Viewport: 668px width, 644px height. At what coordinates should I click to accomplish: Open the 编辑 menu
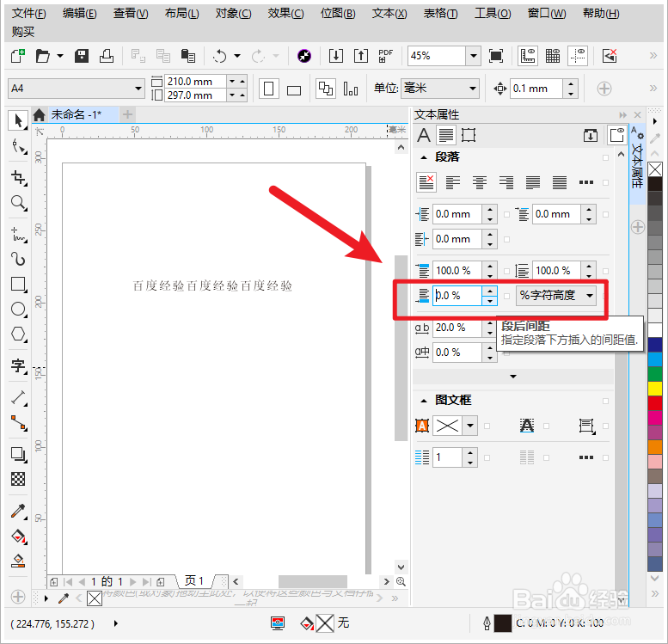[x=80, y=14]
